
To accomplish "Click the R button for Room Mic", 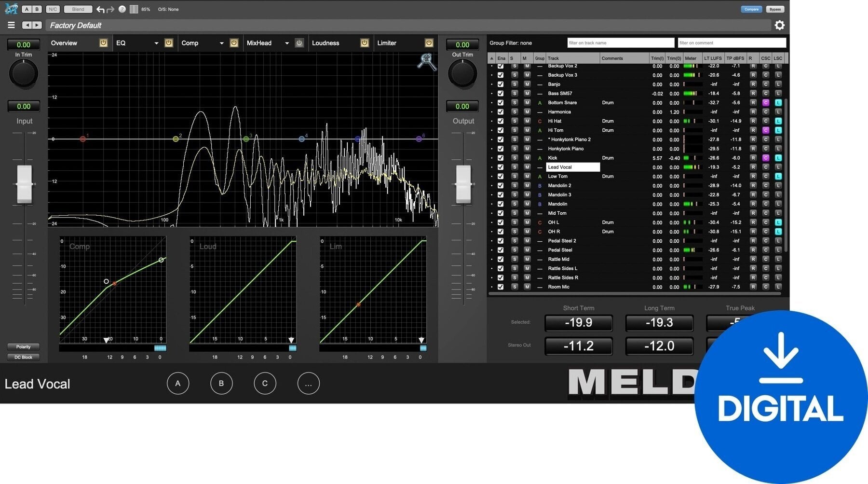I will click(x=753, y=287).
